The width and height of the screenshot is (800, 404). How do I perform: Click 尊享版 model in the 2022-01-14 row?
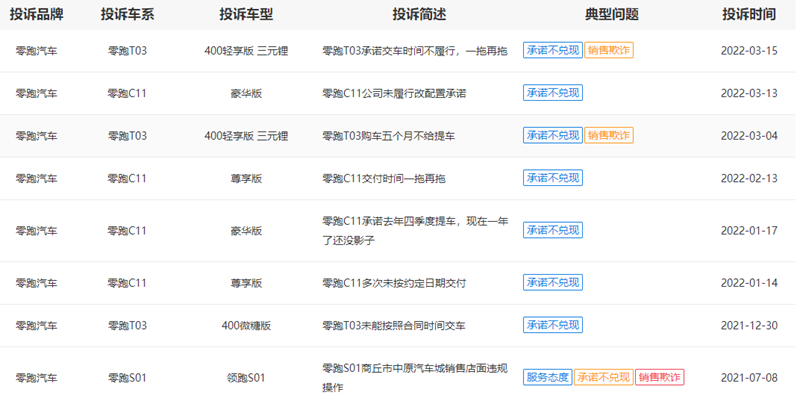click(246, 283)
